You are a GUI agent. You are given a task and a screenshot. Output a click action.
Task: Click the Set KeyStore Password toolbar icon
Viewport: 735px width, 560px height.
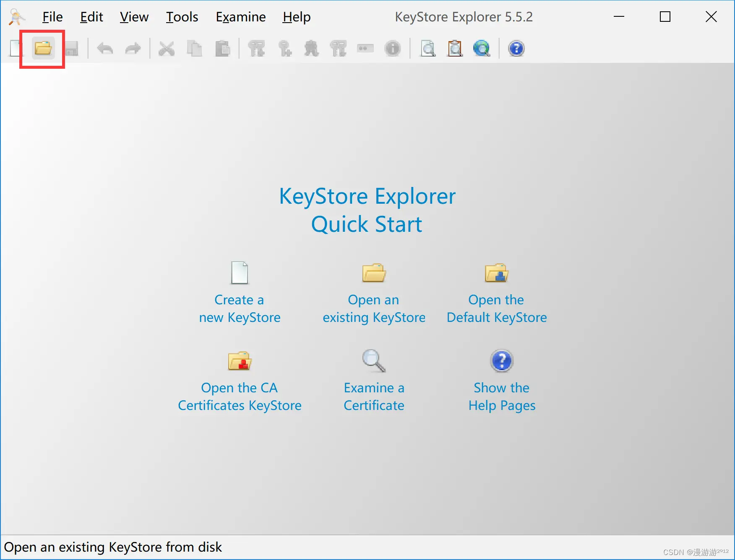coord(365,49)
